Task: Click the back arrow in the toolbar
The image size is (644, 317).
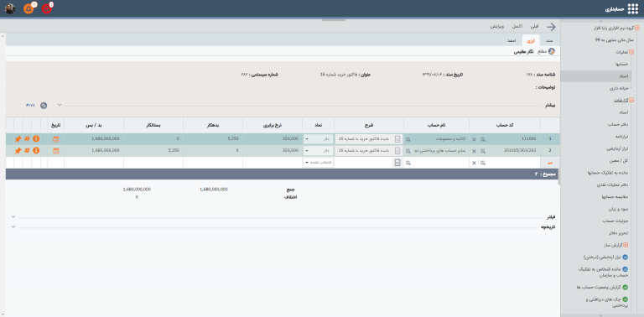Action: (551, 27)
